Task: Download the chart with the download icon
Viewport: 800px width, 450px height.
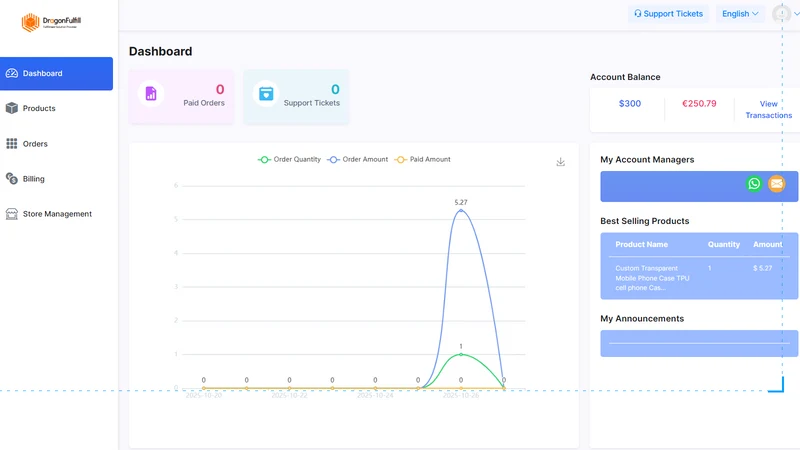Action: click(x=560, y=162)
